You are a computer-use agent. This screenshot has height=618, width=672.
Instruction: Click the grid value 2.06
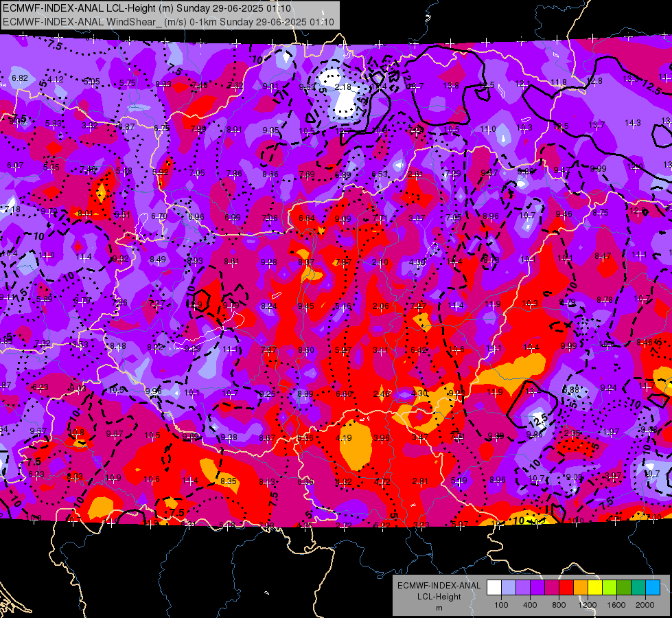point(380,306)
